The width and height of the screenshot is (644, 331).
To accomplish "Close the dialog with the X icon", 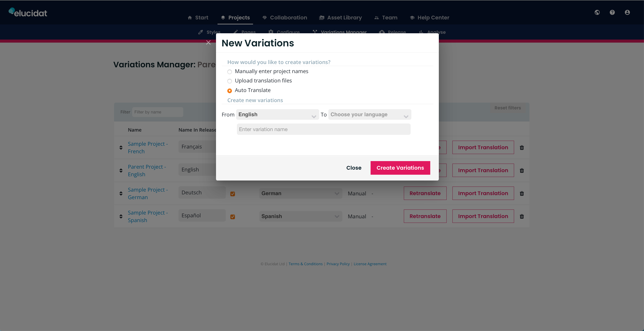I will pos(208,42).
